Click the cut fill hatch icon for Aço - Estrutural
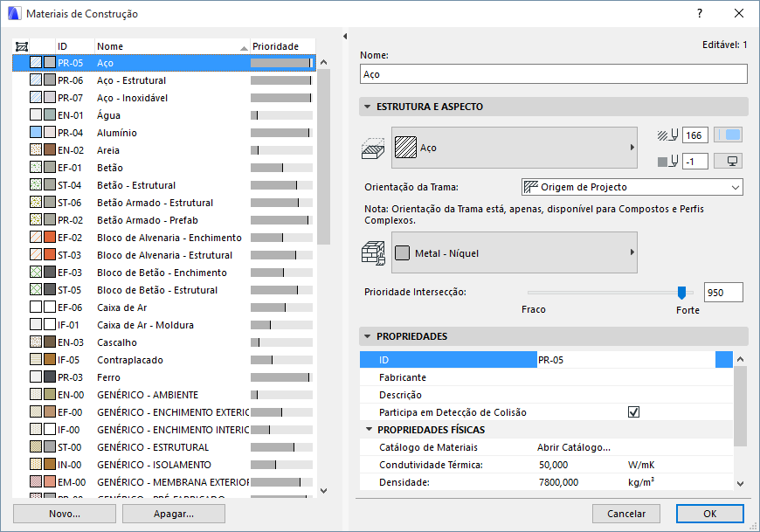Screen dimensions: 760x532 click(x=36, y=80)
